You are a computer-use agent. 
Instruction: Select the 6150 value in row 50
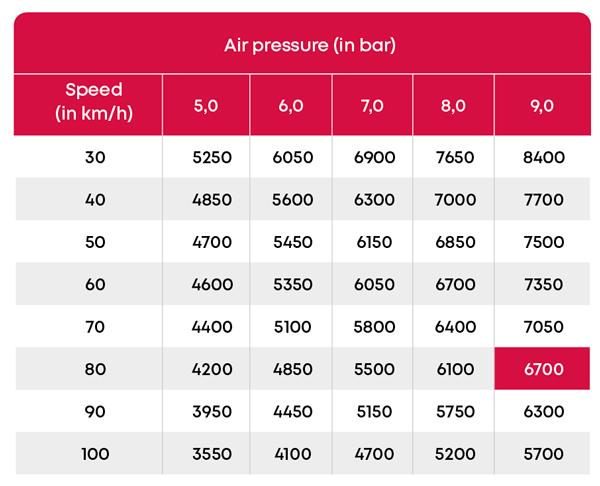374,242
